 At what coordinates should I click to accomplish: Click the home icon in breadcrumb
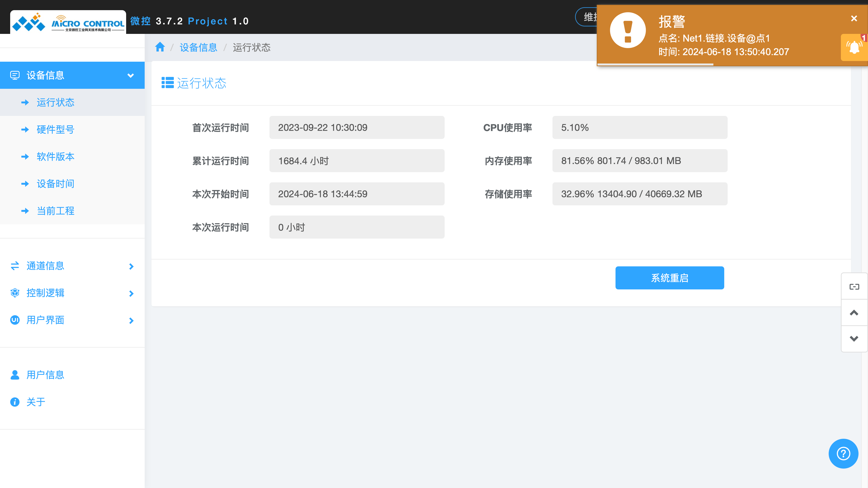click(x=160, y=47)
